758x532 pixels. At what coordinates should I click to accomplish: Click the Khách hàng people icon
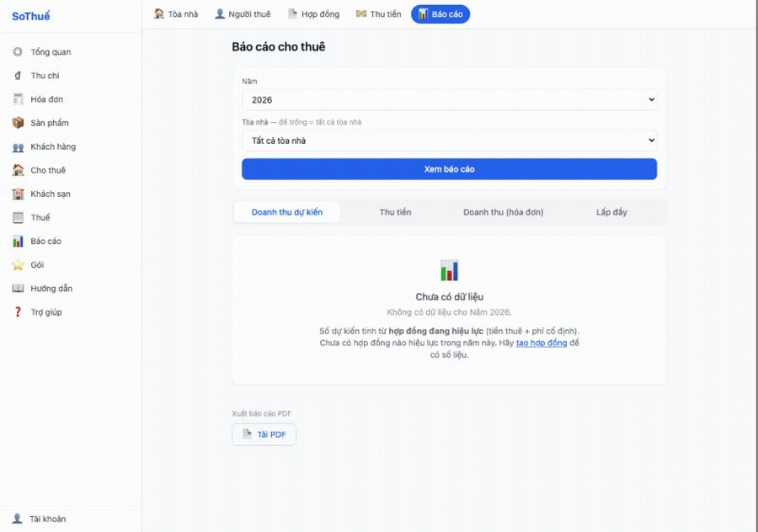[x=18, y=147]
